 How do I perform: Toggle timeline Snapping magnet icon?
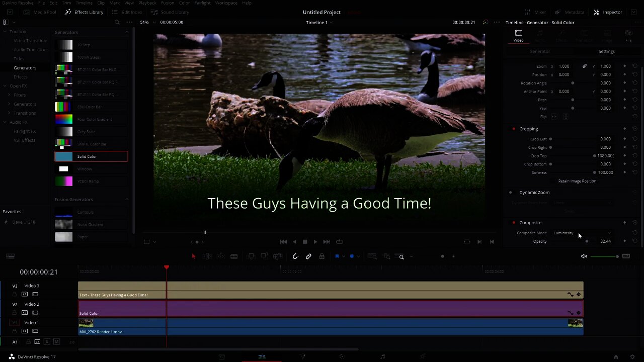pos(295,256)
